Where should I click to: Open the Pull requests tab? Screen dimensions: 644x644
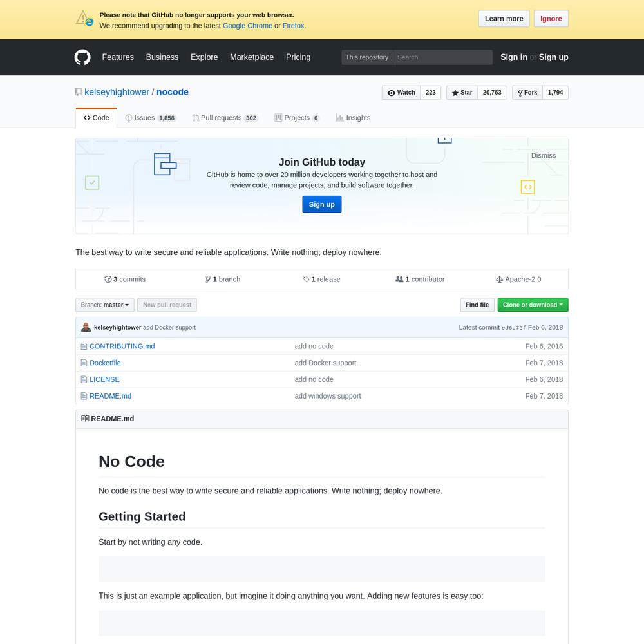tap(225, 118)
